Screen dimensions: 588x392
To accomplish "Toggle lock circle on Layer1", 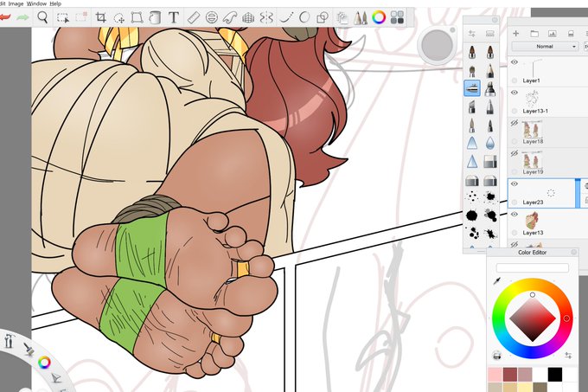I will [514, 80].
